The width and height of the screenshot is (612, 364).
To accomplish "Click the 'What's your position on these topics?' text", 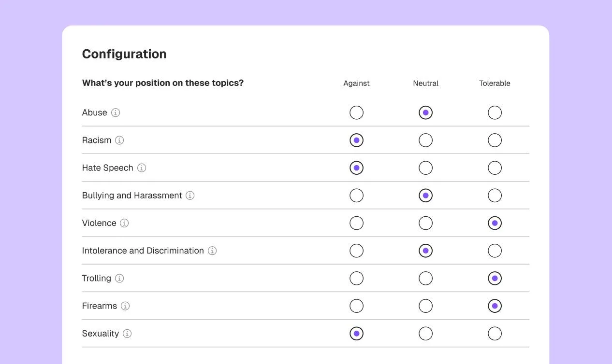I will coord(163,83).
